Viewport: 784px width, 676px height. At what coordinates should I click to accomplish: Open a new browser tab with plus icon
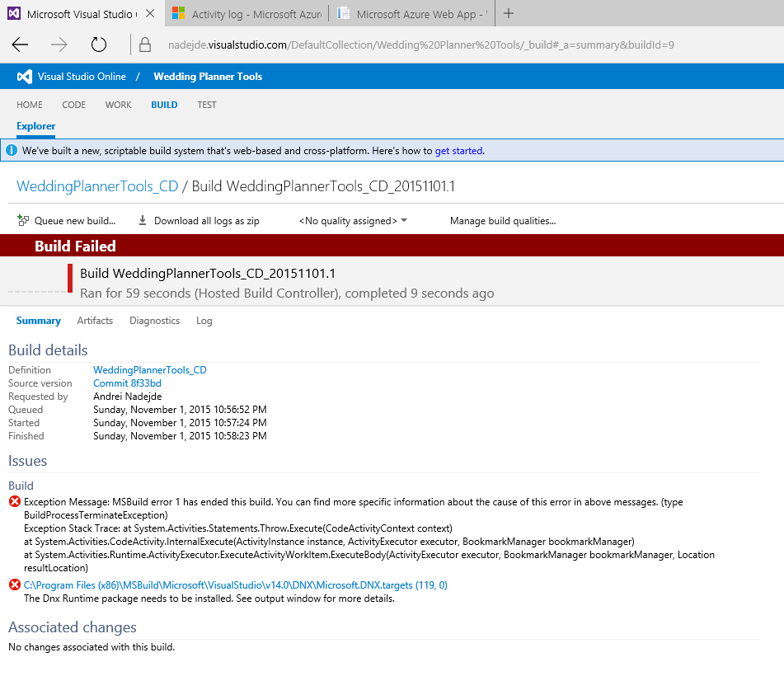[x=509, y=13]
